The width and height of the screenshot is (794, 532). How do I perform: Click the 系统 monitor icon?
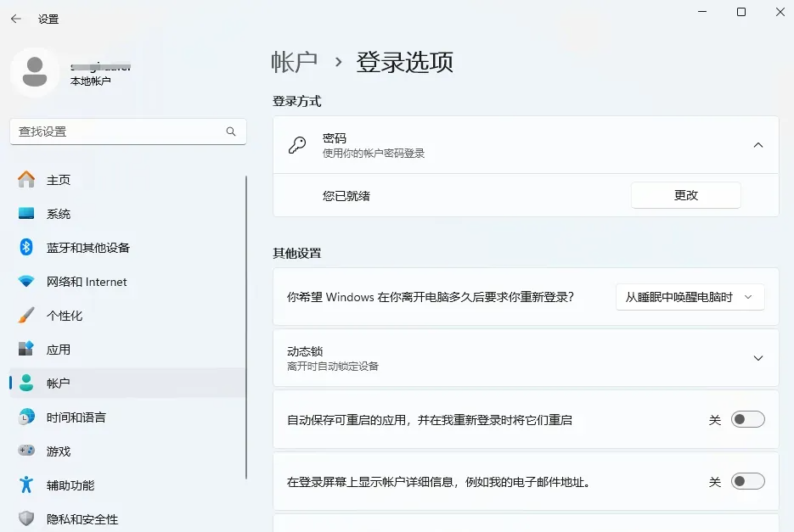[26, 214]
